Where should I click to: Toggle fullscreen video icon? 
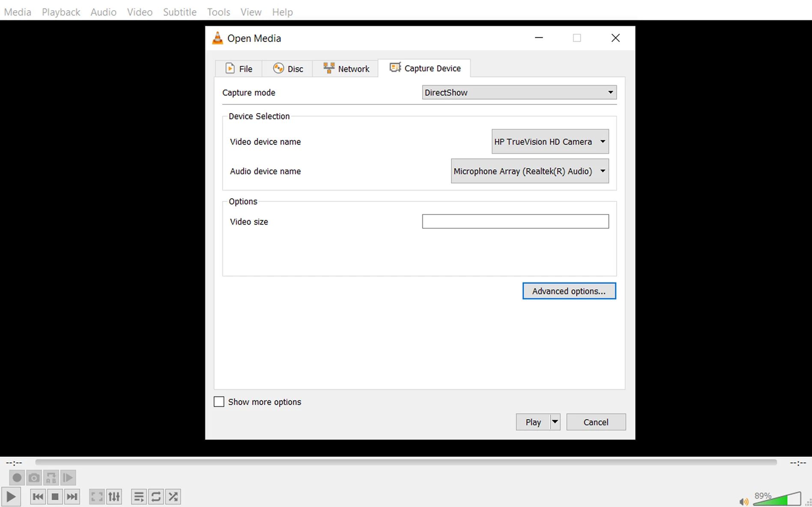97,497
